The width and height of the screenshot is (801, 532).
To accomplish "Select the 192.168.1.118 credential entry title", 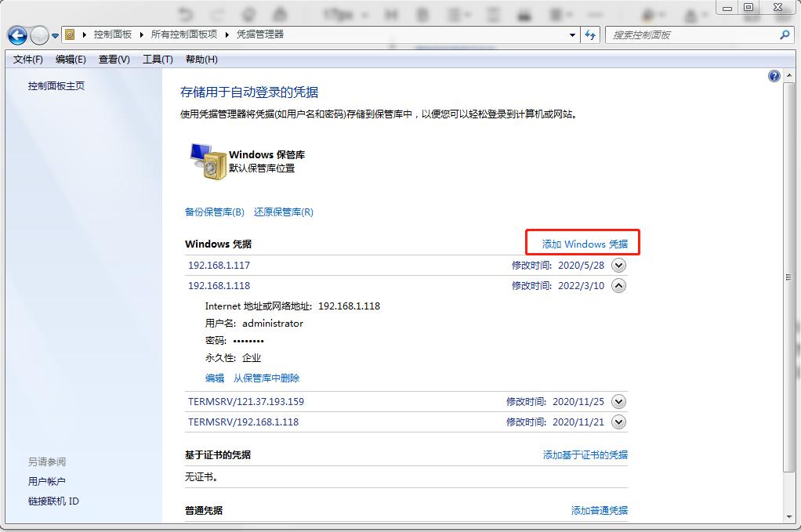I will [x=219, y=285].
